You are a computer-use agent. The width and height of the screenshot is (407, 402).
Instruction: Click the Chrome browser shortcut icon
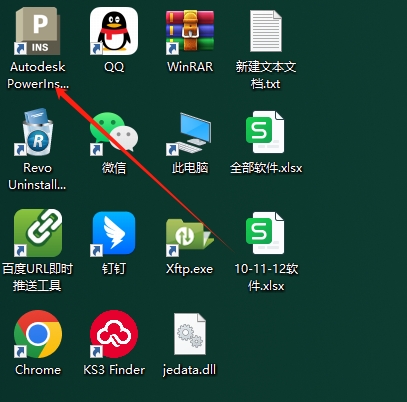coord(38,334)
